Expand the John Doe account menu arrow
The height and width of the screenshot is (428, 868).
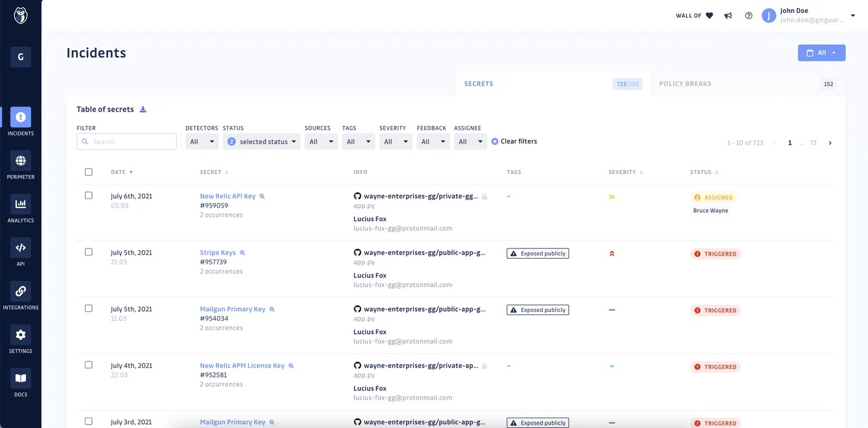853,16
